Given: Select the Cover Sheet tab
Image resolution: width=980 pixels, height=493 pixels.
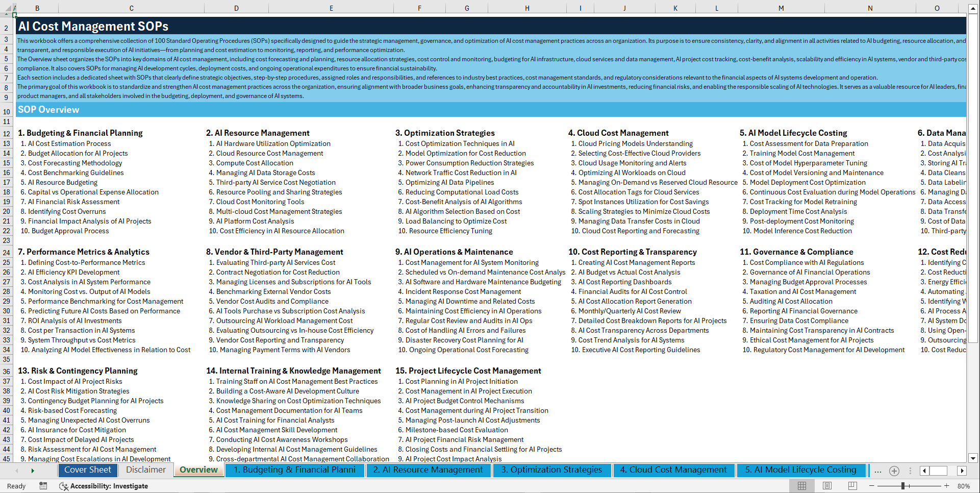Looking at the screenshot, I should 88,470.
